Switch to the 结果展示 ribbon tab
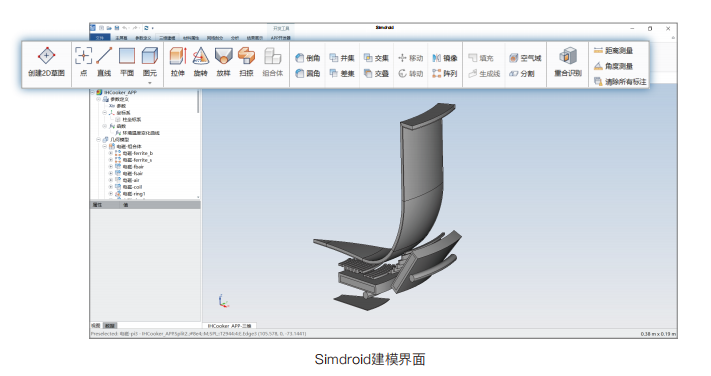711x376 pixels. pos(255,38)
